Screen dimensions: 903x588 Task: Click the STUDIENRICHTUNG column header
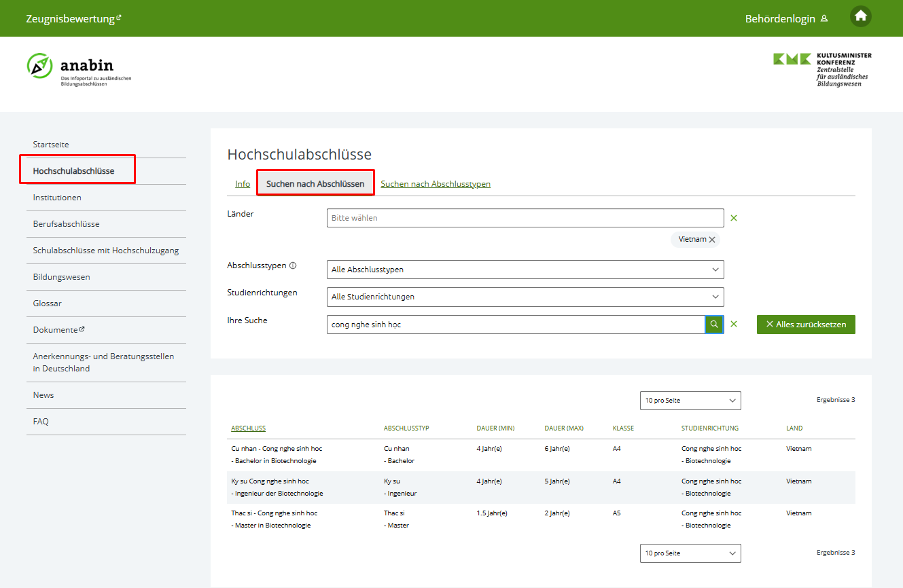pyautogui.click(x=710, y=428)
